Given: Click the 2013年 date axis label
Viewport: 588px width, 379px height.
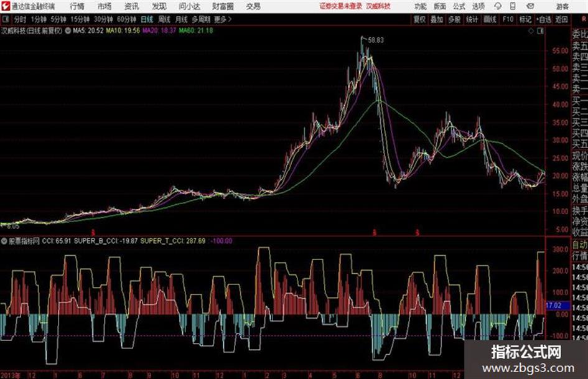Looking at the screenshot, I should click(11, 375).
